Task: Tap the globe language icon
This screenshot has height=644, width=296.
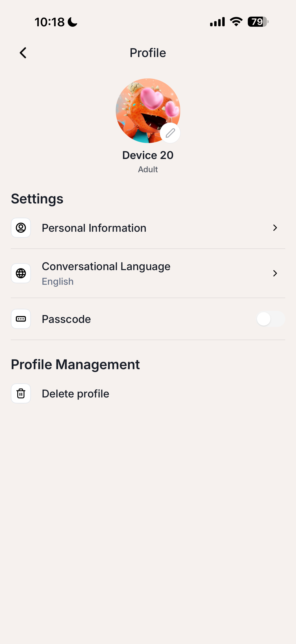Action: pyautogui.click(x=21, y=273)
